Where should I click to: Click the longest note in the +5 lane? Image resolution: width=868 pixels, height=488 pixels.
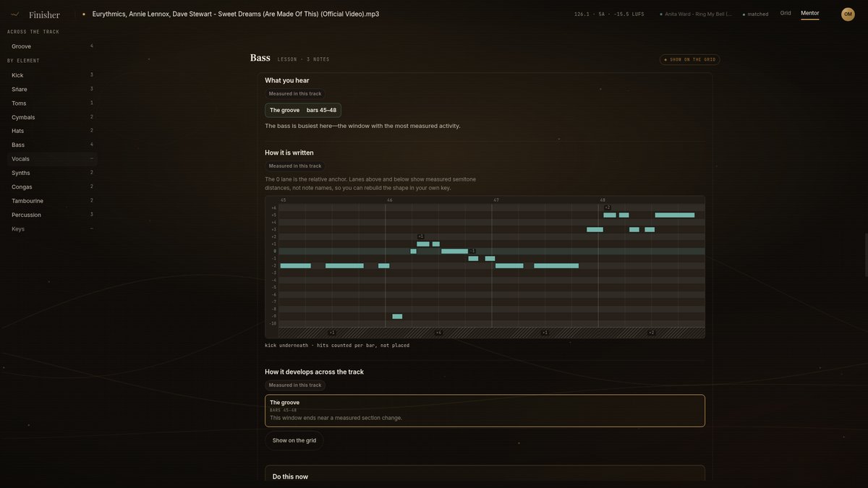pyautogui.click(x=675, y=215)
